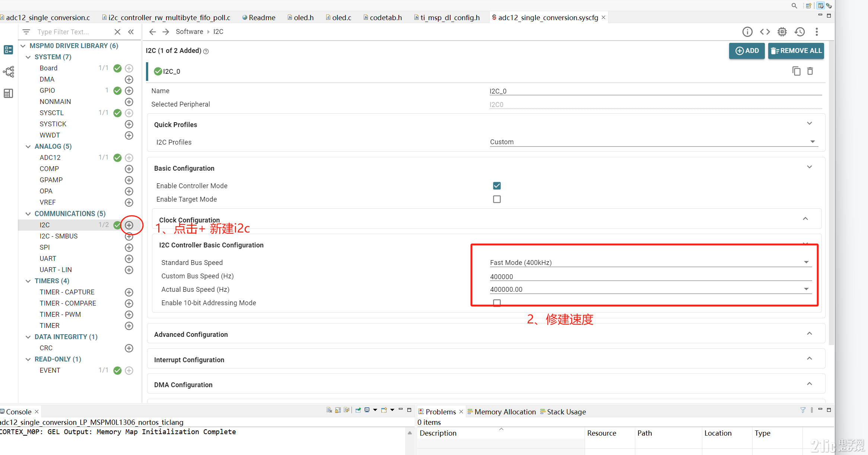This screenshot has height=455, width=868.
Task: Collapse the module sidebar with double-chevron icon
Action: (x=131, y=32)
